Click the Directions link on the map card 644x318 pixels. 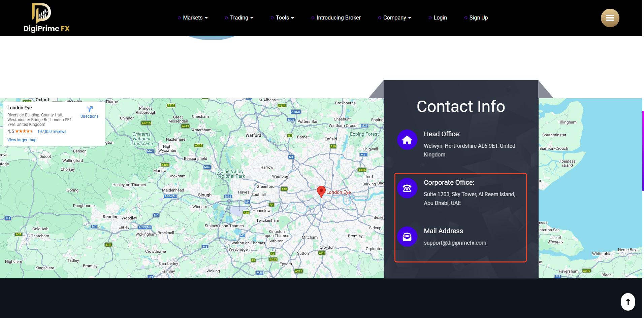pyautogui.click(x=90, y=116)
